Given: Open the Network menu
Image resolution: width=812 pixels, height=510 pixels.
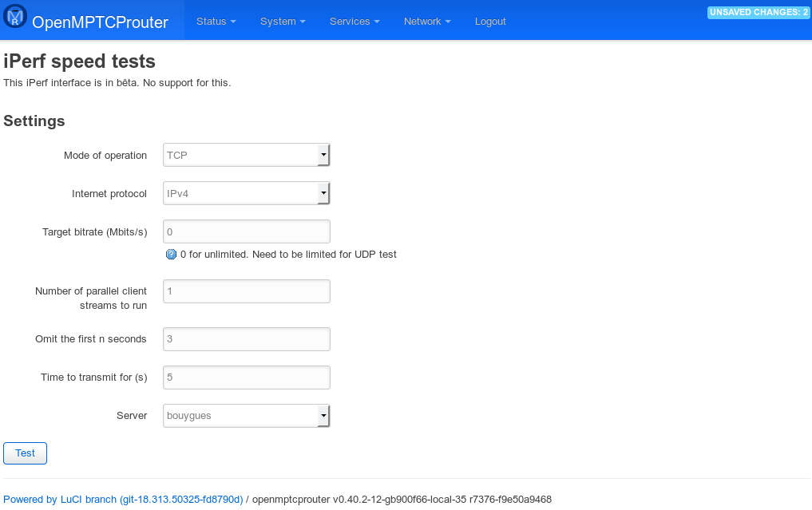Looking at the screenshot, I should [427, 22].
